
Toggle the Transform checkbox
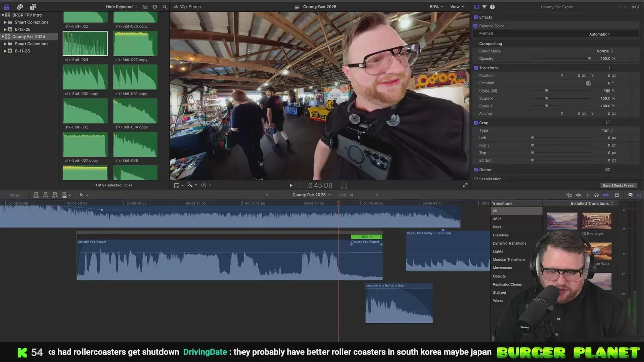[x=476, y=68]
